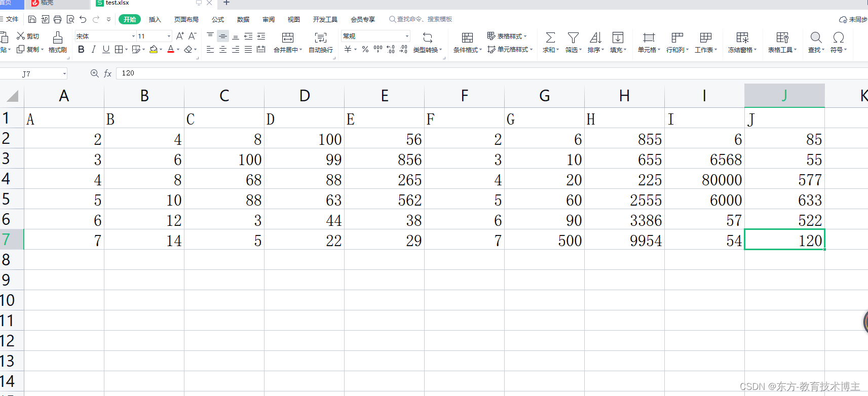Click the red font color A
The image size is (868, 396).
pyautogui.click(x=171, y=49)
